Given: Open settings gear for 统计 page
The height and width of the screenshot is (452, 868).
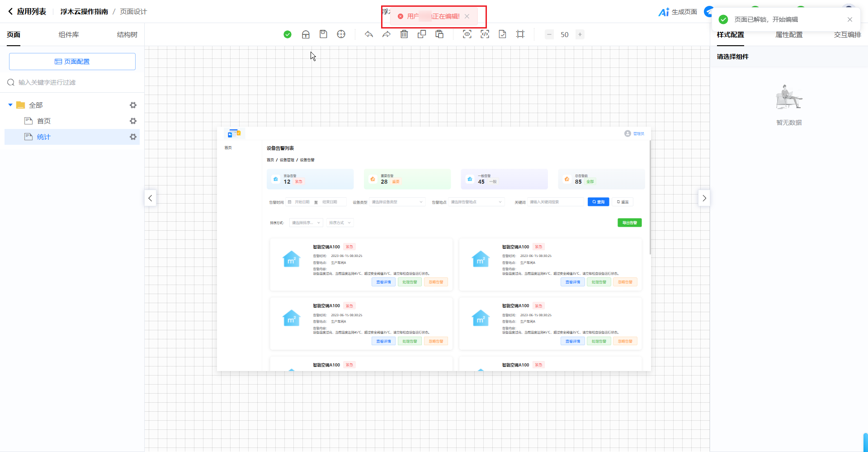Looking at the screenshot, I should (x=133, y=137).
